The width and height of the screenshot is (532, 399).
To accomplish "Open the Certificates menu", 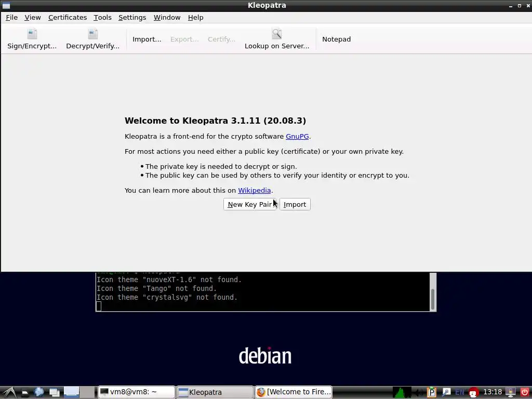I will coord(68,17).
